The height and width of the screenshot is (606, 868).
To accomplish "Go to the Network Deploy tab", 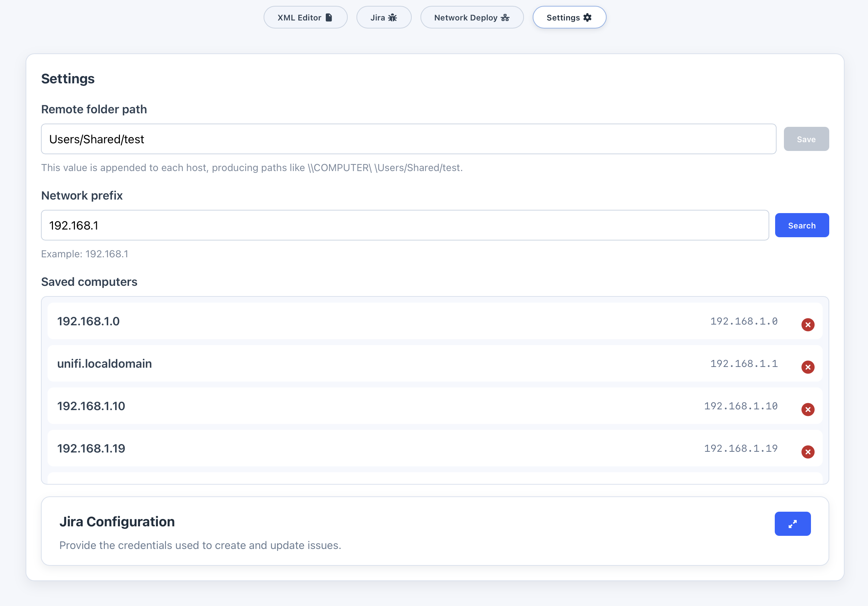I will click(465, 18).
